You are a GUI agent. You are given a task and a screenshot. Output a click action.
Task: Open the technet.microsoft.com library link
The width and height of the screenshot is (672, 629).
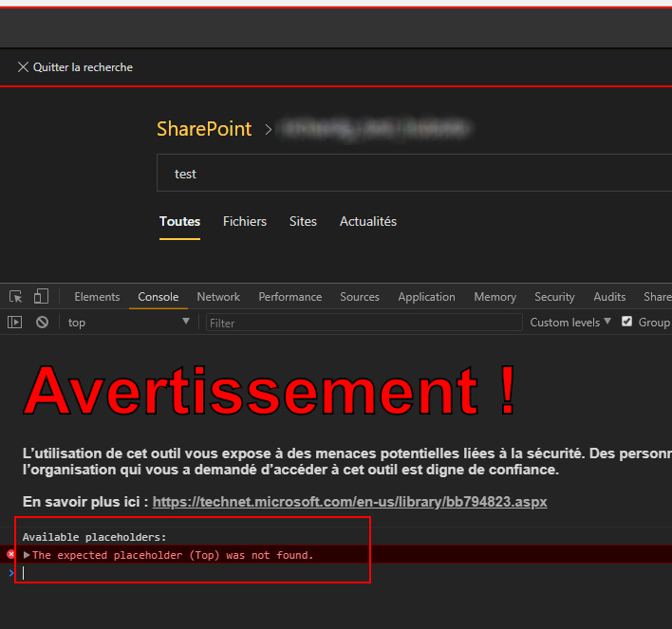(x=349, y=502)
